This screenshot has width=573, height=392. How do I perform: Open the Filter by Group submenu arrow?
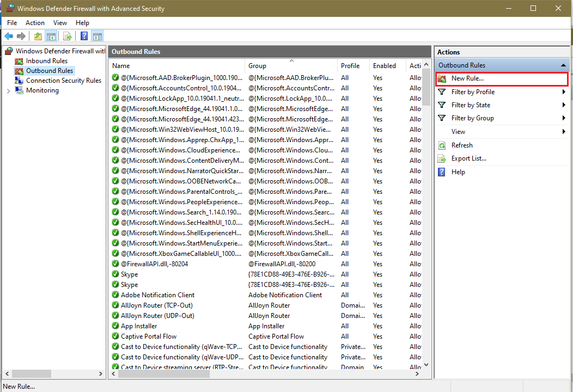tap(564, 118)
